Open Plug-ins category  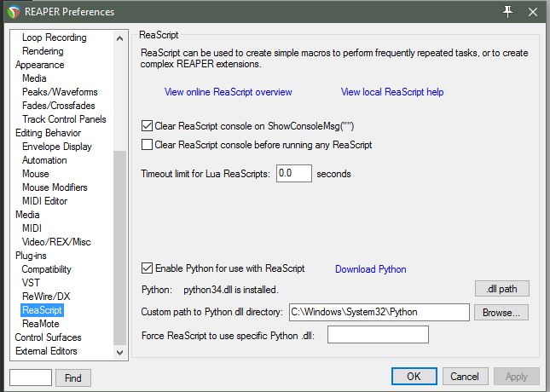click(31, 256)
